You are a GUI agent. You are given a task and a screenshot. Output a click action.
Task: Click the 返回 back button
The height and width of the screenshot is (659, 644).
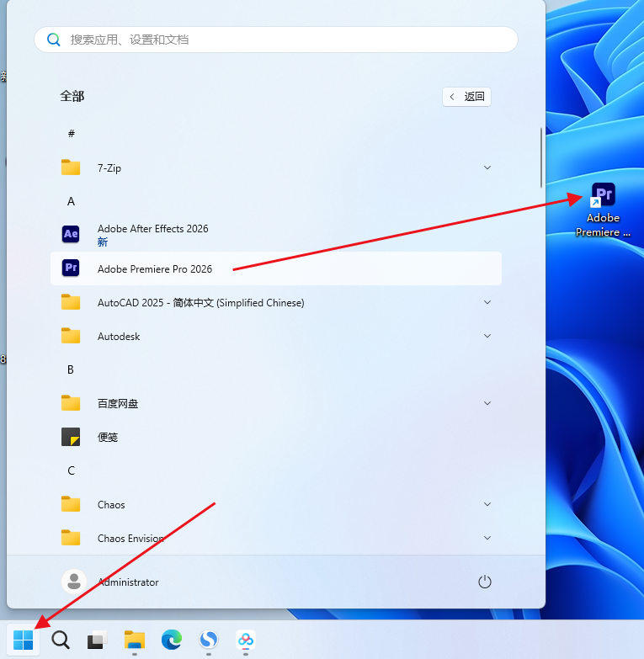[466, 97]
